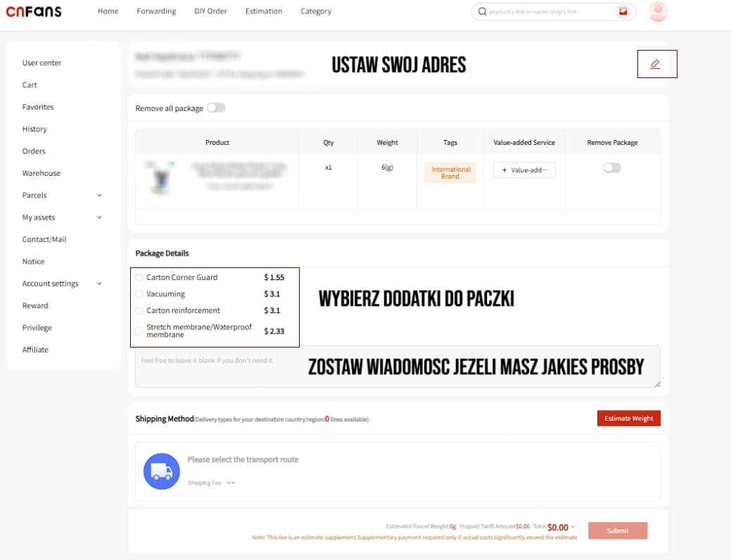Screen dimensions: 731x560
Task: Select the $ 2.33 price text
Action: [x=274, y=331]
